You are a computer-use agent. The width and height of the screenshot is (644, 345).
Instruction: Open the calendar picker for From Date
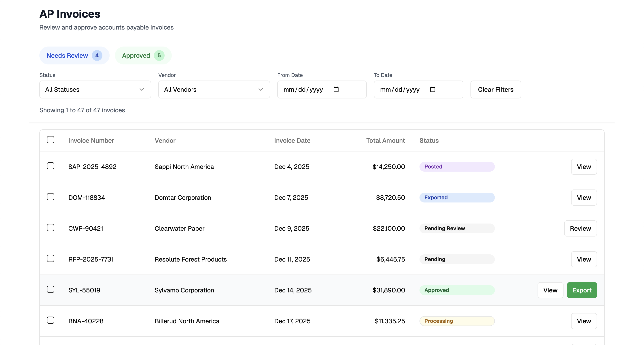coord(337,89)
